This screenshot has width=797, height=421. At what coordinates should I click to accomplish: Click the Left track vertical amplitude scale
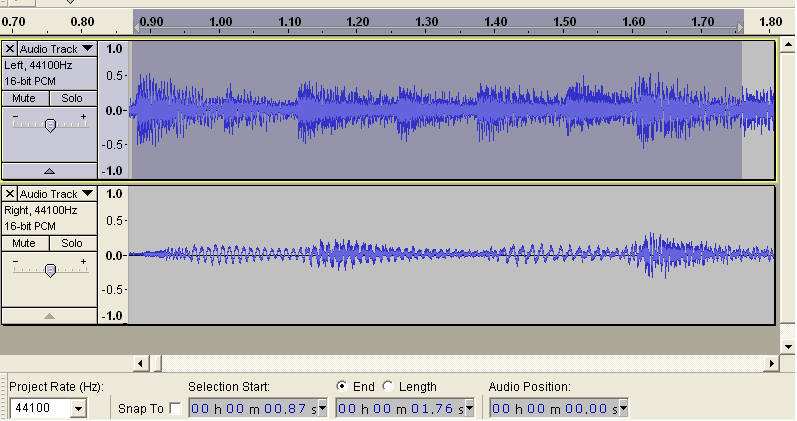tap(113, 110)
